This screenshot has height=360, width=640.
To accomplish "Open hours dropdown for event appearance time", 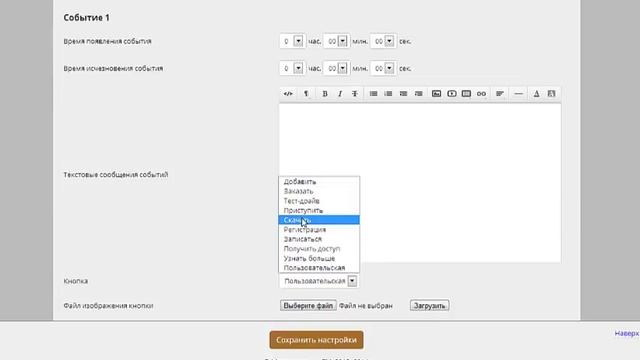I will [x=292, y=41].
